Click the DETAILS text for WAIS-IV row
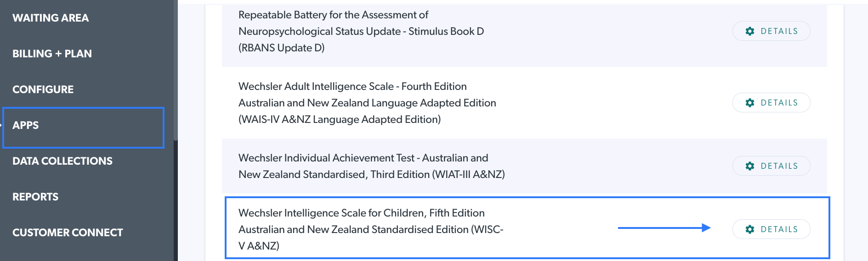868x261 pixels. pyautogui.click(x=779, y=103)
